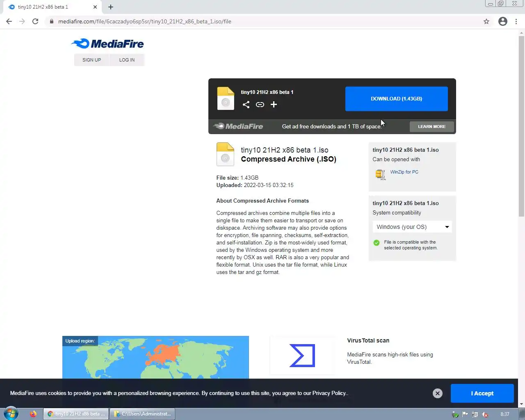Select the tiny10 21H2 x86 beta 1 tab
The height and width of the screenshot is (420, 525).
52,7
